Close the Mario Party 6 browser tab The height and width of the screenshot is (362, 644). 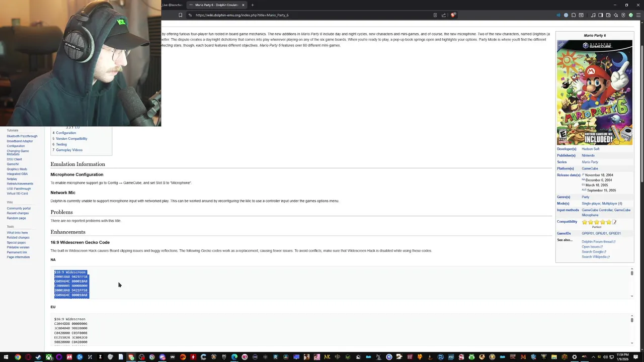coord(243,5)
